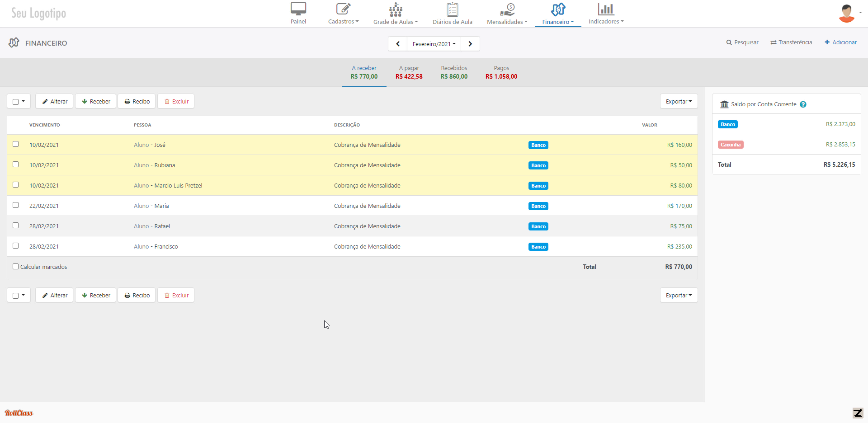Open the user avatar menu
868x423 pixels.
tap(847, 13)
